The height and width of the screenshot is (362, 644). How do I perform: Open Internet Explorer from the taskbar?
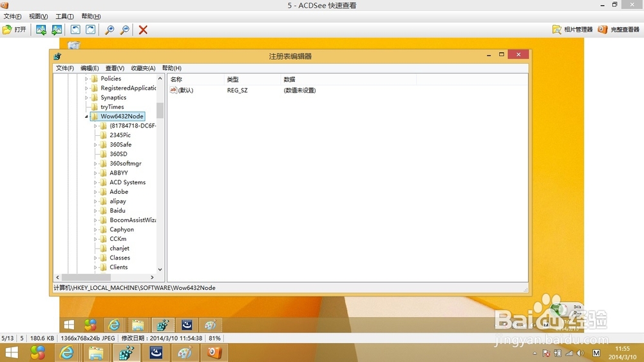click(x=67, y=353)
